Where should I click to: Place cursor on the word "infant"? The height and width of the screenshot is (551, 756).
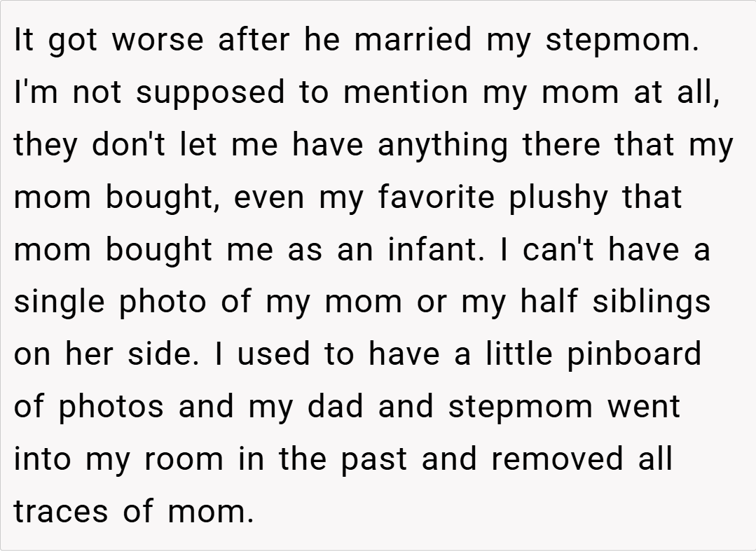[436, 250]
